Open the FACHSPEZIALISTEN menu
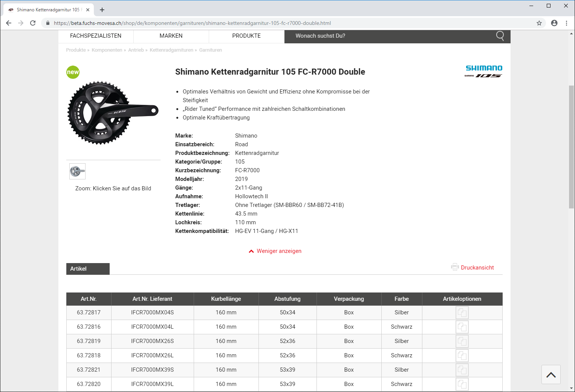 [x=96, y=36]
